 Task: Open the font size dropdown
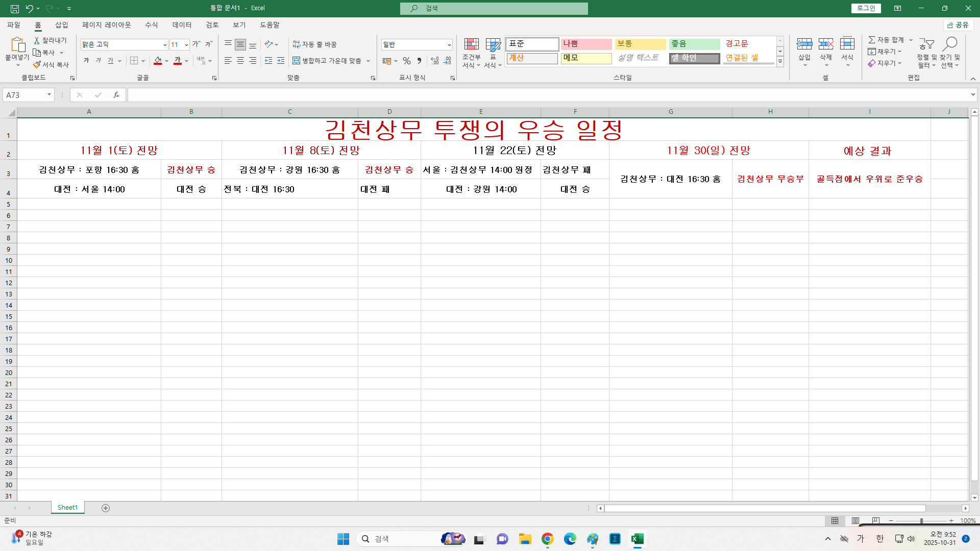pos(186,45)
